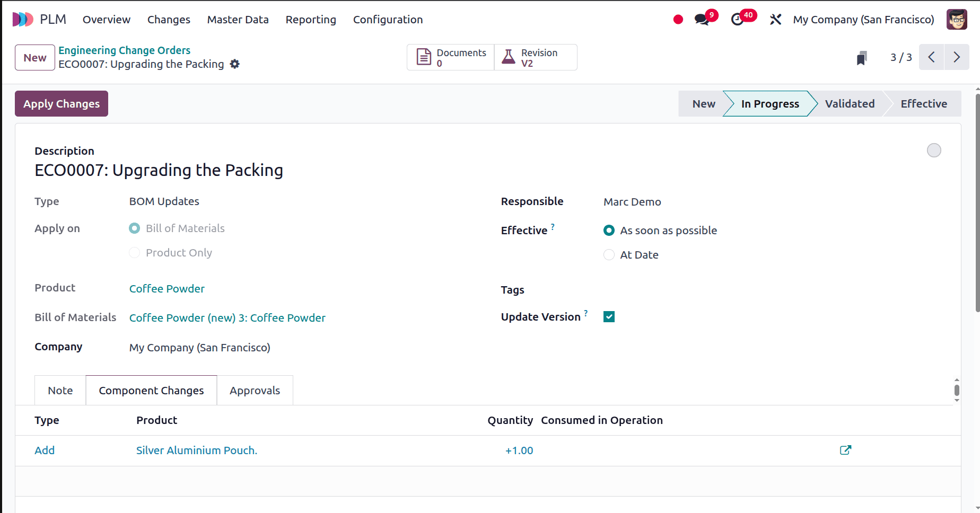980x513 pixels.
Task: Open the messages chat icon
Action: tap(702, 20)
